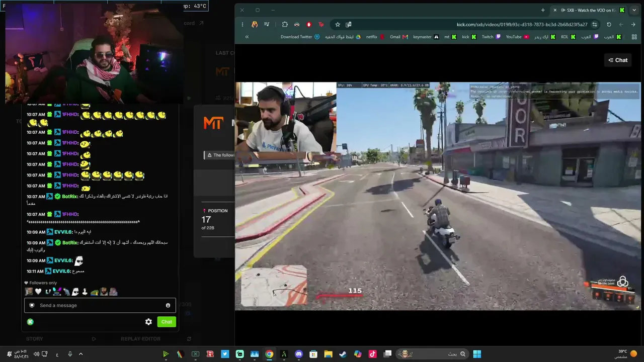Click the red 'Tp' extension icon

tap(321, 24)
